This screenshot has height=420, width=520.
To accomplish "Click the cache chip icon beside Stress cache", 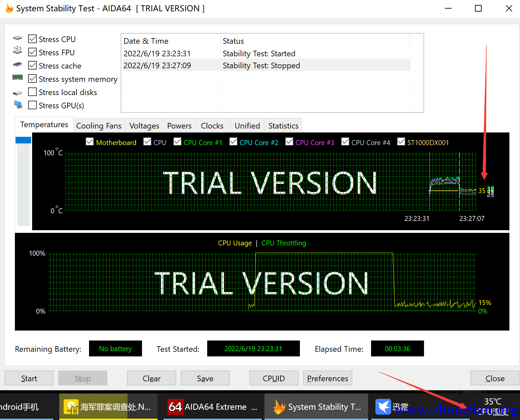I will pyautogui.click(x=18, y=64).
